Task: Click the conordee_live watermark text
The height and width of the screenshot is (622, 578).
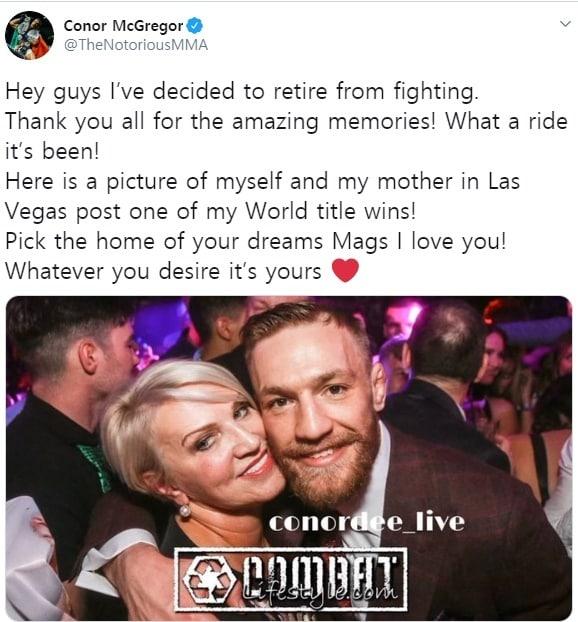Action: click(367, 522)
